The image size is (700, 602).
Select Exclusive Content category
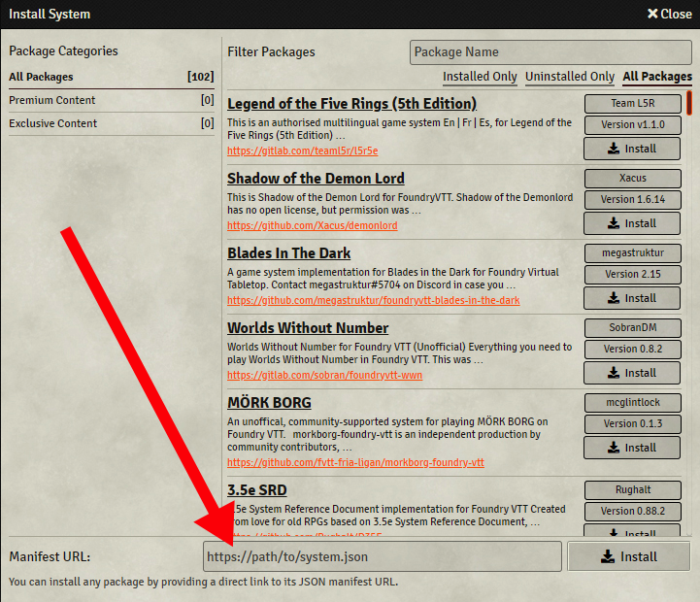pos(111,123)
